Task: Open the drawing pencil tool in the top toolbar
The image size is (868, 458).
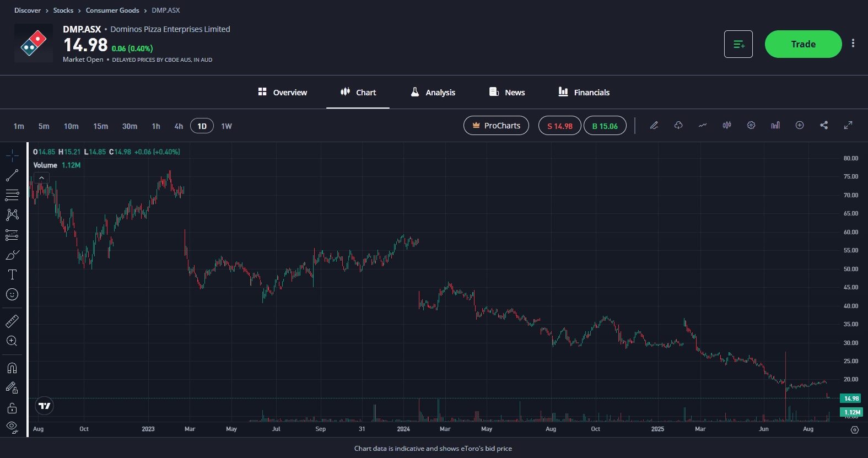Action: pyautogui.click(x=654, y=126)
